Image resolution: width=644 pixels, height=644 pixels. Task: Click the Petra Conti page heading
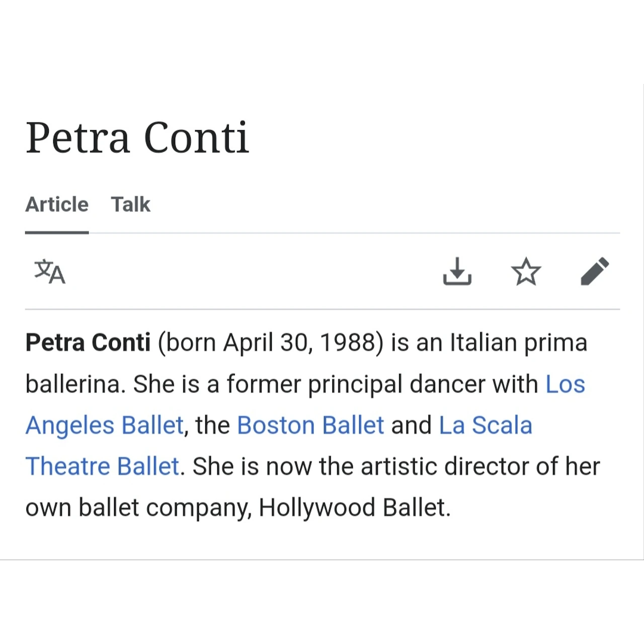pos(137,137)
